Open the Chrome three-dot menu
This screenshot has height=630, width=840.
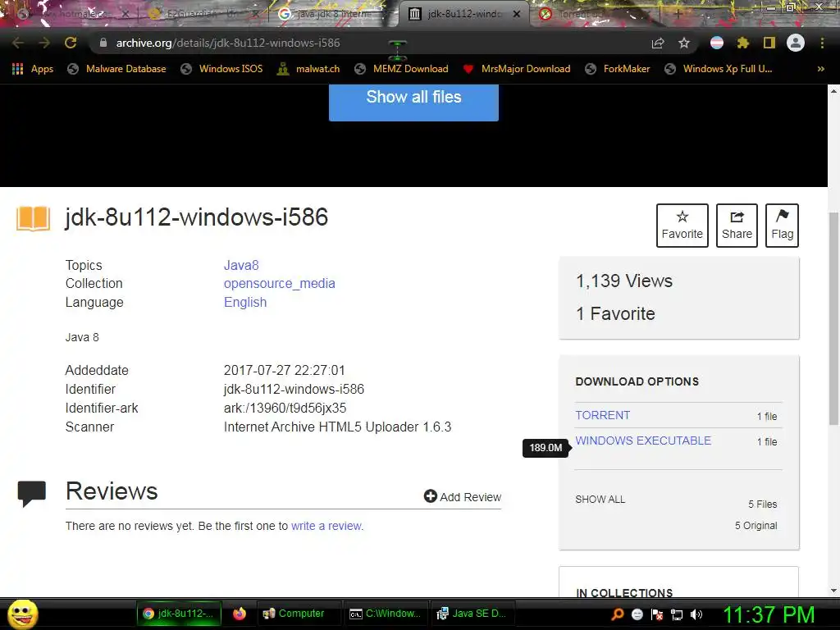coord(822,43)
